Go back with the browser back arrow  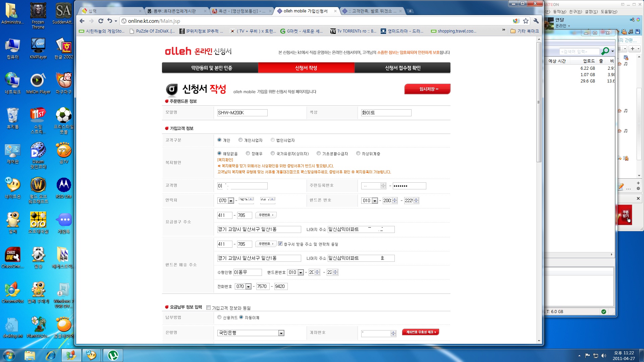[x=82, y=21]
